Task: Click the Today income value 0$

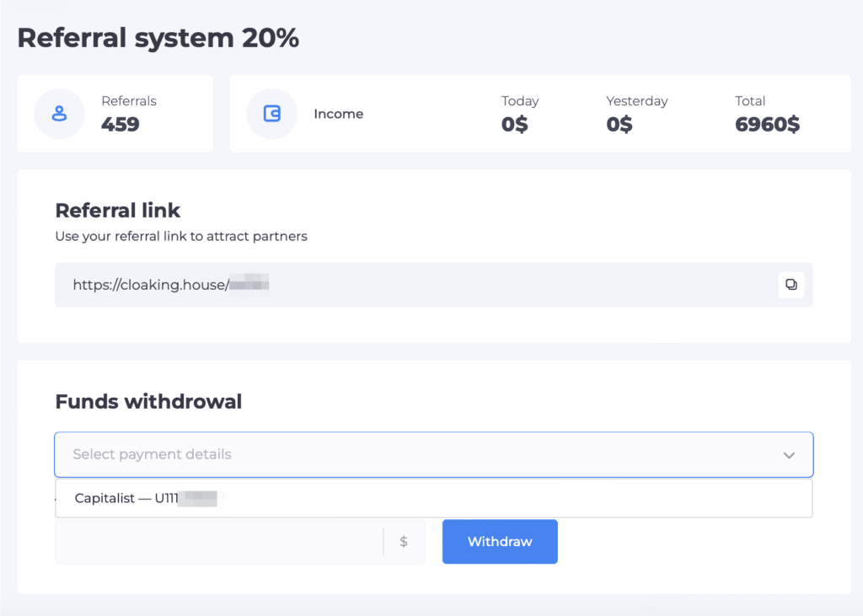Action: tap(514, 124)
